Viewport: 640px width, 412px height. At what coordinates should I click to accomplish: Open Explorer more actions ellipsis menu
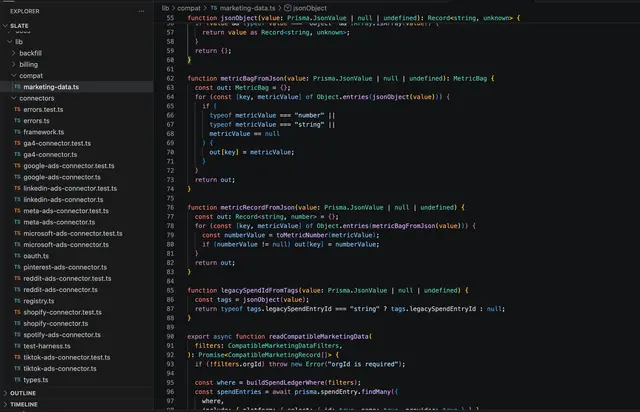[141, 11]
